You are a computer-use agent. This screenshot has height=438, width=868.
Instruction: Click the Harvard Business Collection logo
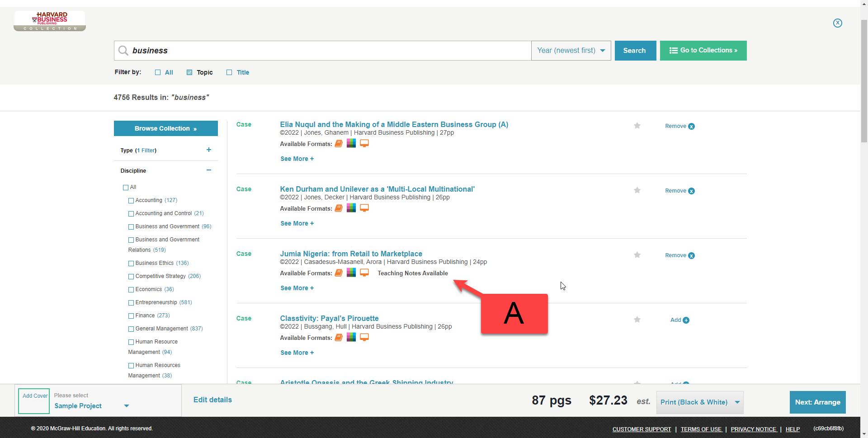pos(50,21)
